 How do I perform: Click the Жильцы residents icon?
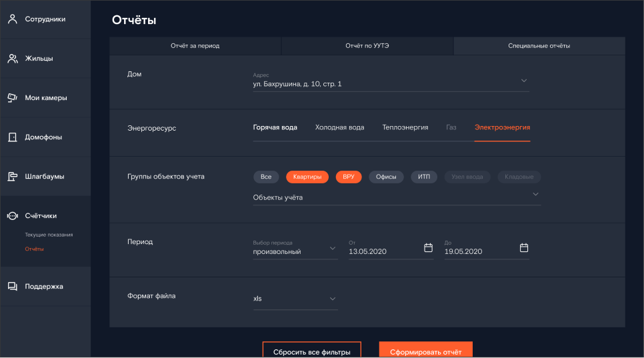pos(13,58)
